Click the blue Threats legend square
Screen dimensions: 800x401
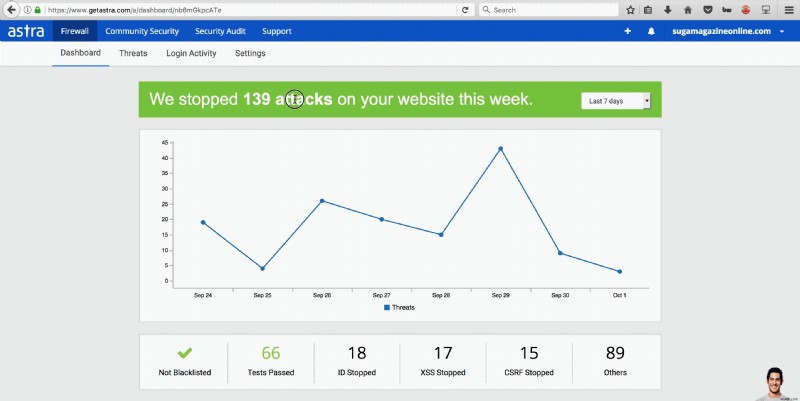click(387, 307)
